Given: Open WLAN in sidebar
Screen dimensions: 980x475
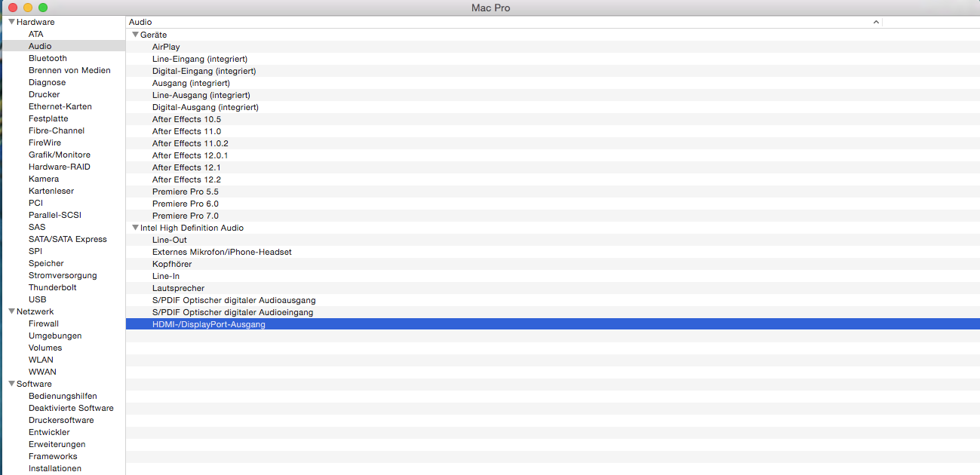Looking at the screenshot, I should click(x=41, y=360).
